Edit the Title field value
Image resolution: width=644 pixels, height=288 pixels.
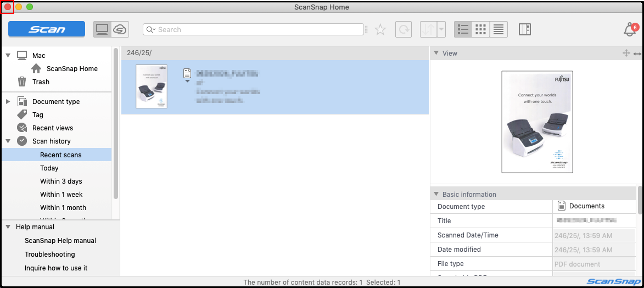point(594,220)
